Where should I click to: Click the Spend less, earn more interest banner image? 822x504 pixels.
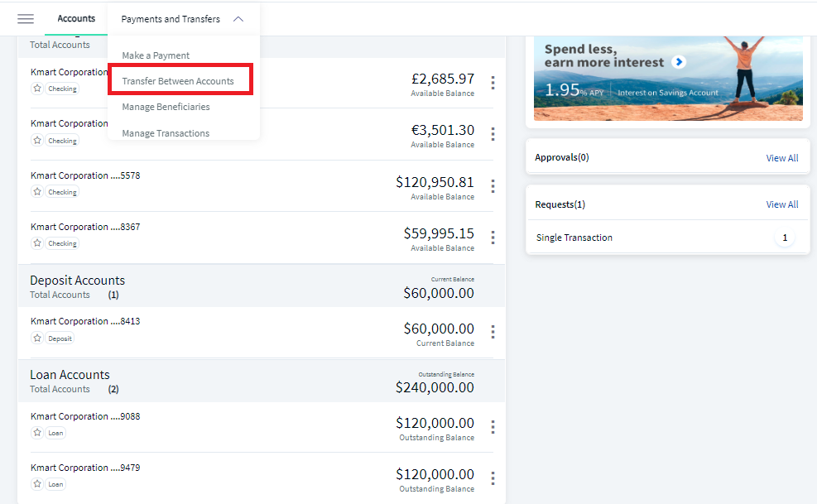click(668, 79)
